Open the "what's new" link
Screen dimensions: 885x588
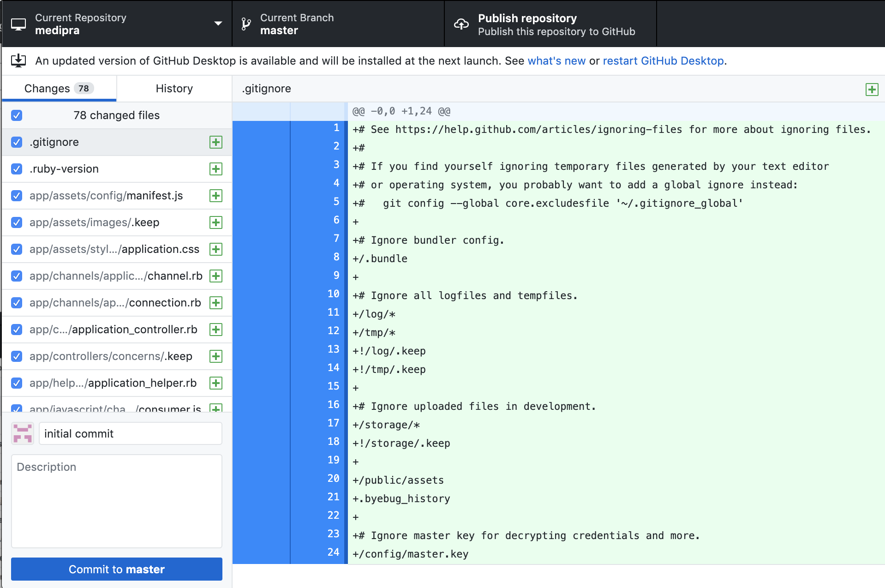[556, 61]
